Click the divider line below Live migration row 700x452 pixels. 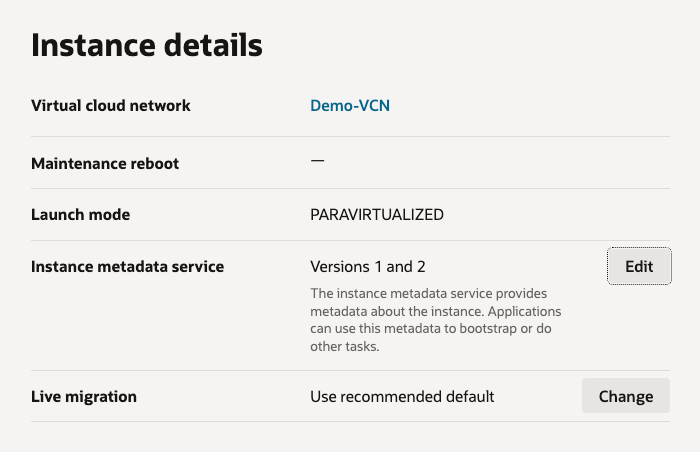coord(350,421)
